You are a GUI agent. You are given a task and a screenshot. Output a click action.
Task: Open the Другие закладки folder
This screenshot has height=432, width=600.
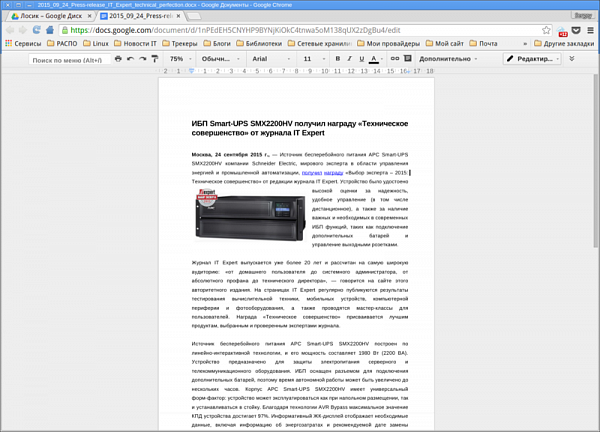[x=564, y=44]
